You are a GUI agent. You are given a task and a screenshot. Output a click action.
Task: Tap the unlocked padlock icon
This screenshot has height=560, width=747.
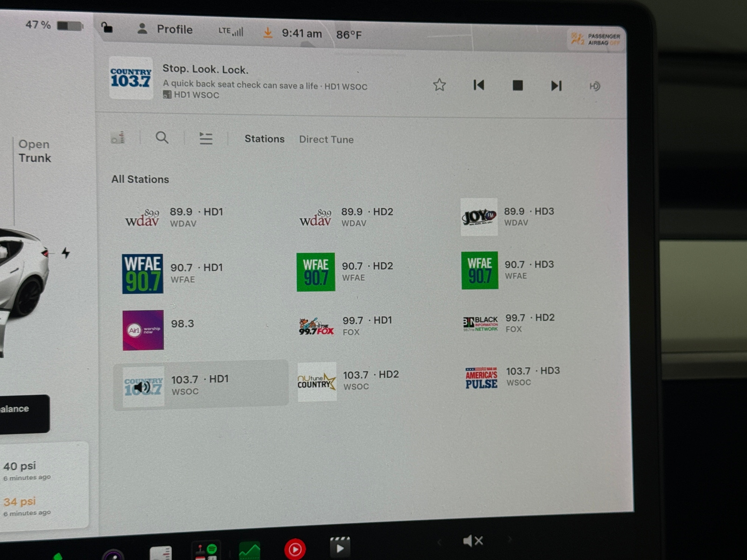107,28
